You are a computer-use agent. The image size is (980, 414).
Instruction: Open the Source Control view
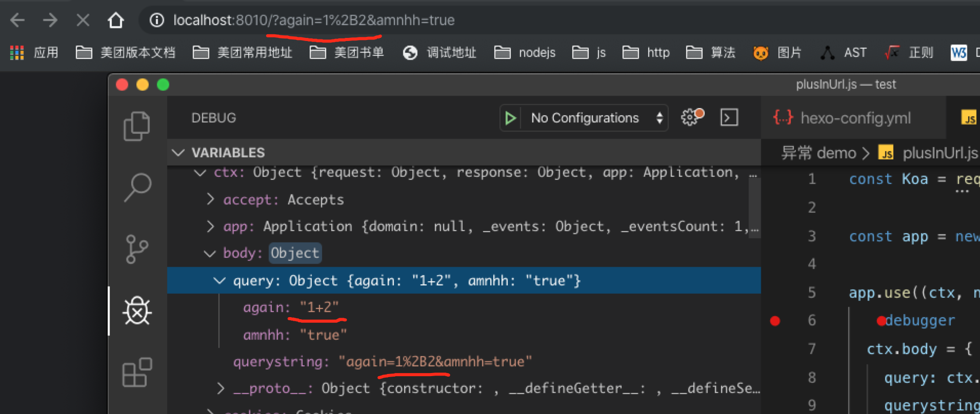(x=136, y=249)
